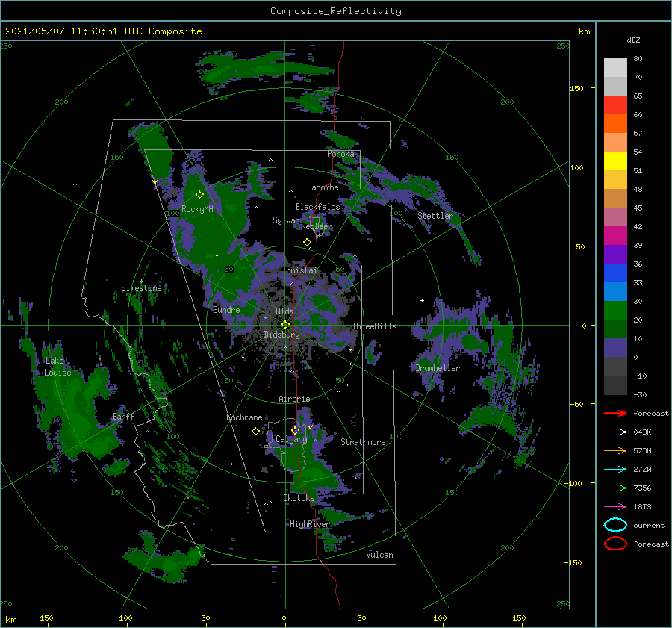
Task: Click the Innisfail label
Action: click(302, 270)
